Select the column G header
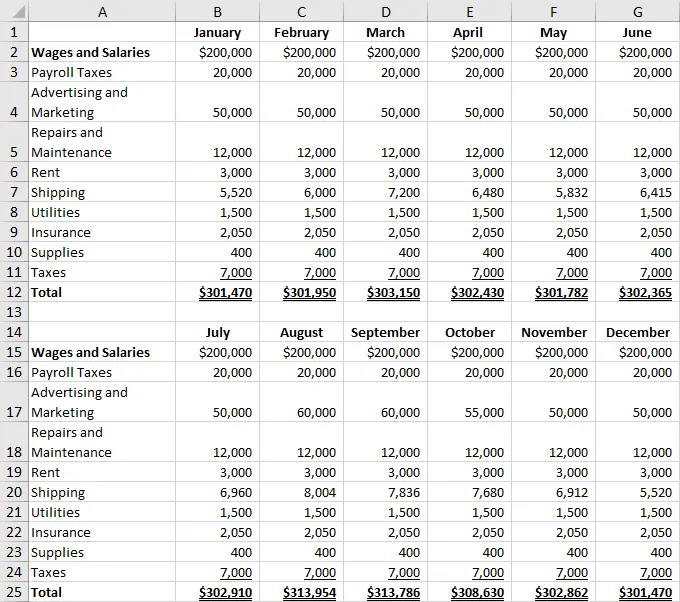This screenshot has height=602, width=680. [x=638, y=12]
